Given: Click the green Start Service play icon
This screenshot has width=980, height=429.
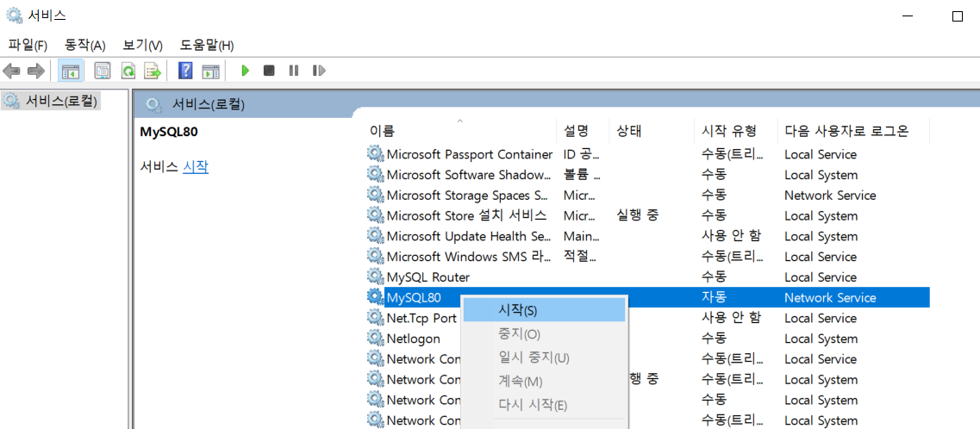Looking at the screenshot, I should 245,71.
